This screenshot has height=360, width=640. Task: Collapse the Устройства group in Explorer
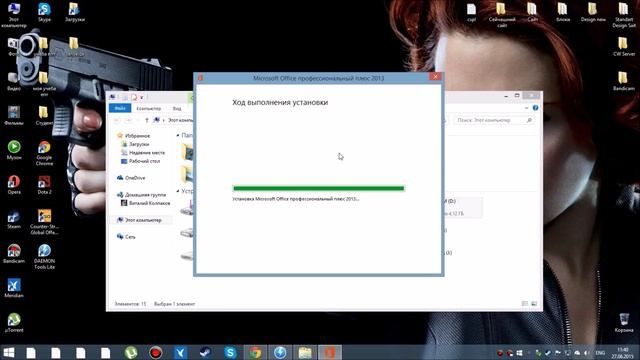[x=178, y=191]
